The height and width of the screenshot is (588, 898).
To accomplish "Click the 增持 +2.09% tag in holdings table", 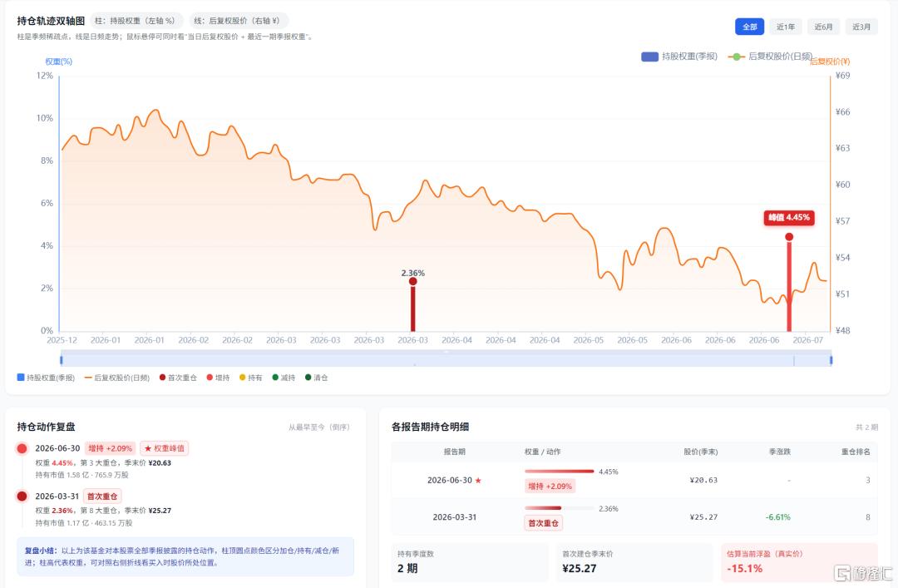I will [550, 486].
